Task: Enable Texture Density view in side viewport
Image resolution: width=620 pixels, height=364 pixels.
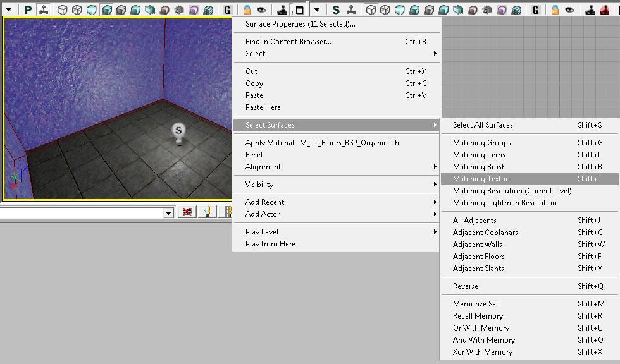Action: (473, 10)
